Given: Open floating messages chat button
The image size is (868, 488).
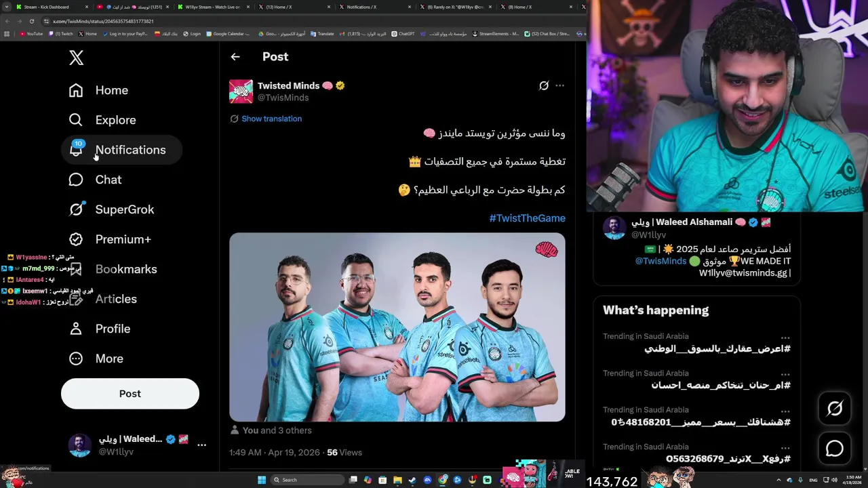Looking at the screenshot, I should pos(835,449).
